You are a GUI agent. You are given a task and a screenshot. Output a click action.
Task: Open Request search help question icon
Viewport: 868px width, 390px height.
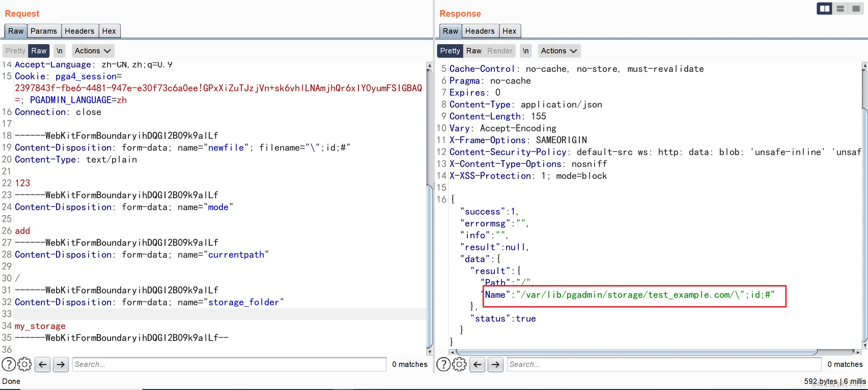click(x=9, y=364)
